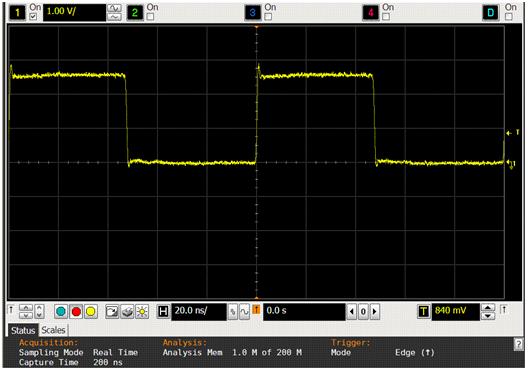The image size is (528, 371).
Task: Open the Horizontal setup H button
Action: (x=163, y=311)
